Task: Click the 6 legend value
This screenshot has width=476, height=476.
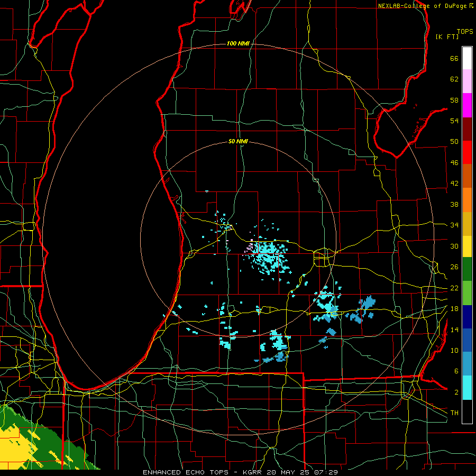Action: point(456,371)
